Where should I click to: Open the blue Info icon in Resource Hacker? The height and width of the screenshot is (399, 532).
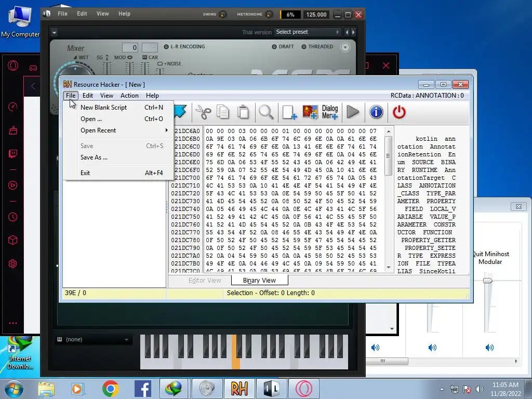pyautogui.click(x=376, y=112)
